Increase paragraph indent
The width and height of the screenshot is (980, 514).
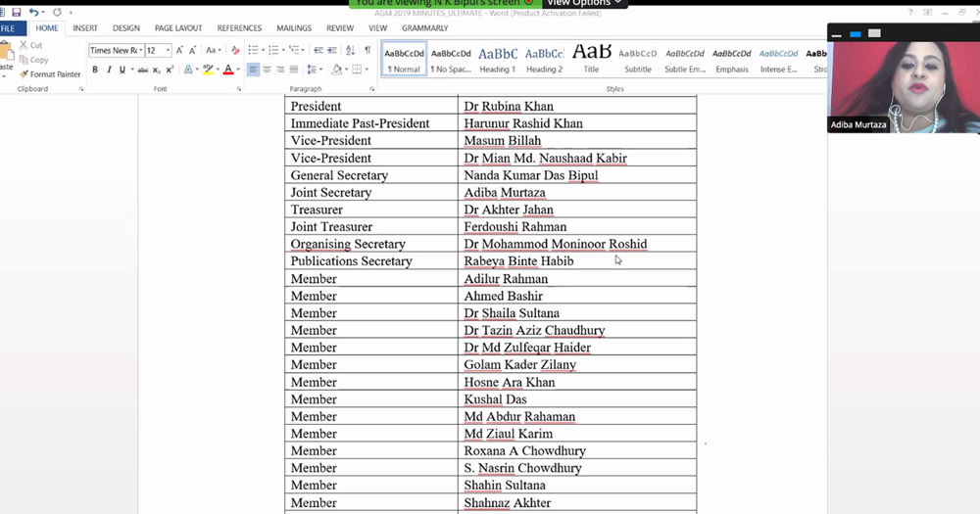(x=332, y=50)
